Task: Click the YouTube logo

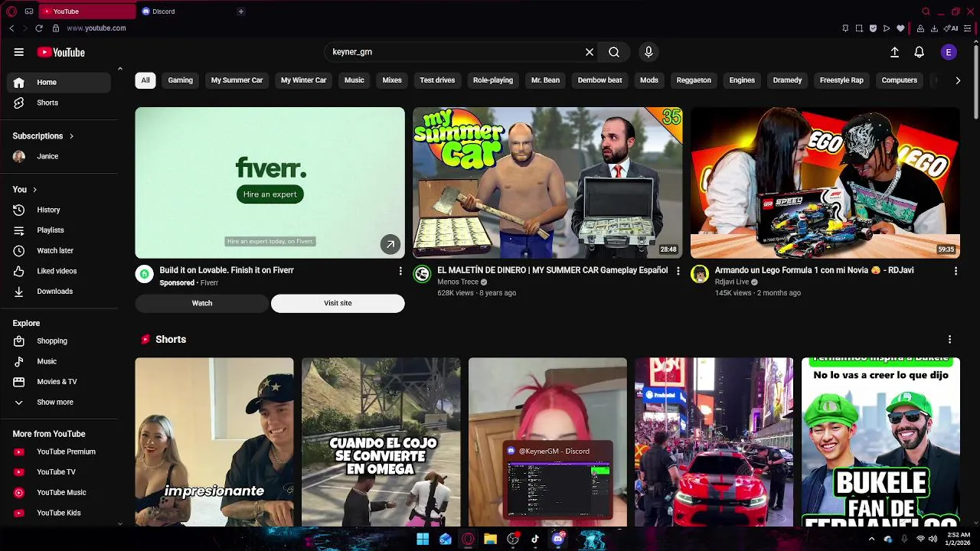Action: [x=61, y=52]
